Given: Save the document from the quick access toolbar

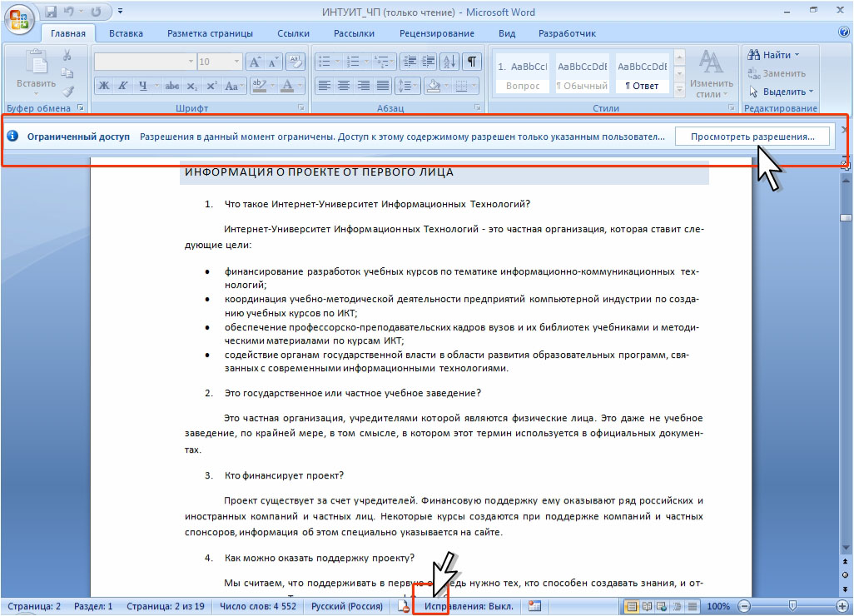Looking at the screenshot, I should click(51, 12).
